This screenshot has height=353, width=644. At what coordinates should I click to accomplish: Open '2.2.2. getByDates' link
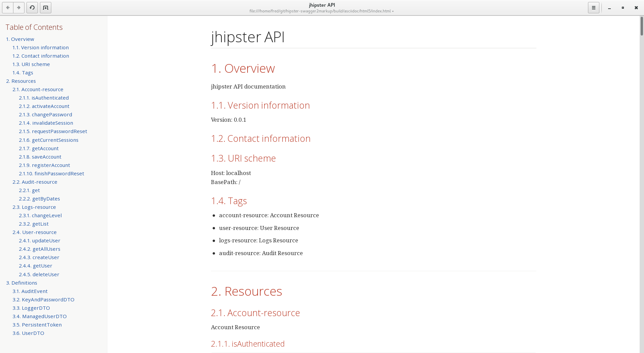[x=40, y=198]
